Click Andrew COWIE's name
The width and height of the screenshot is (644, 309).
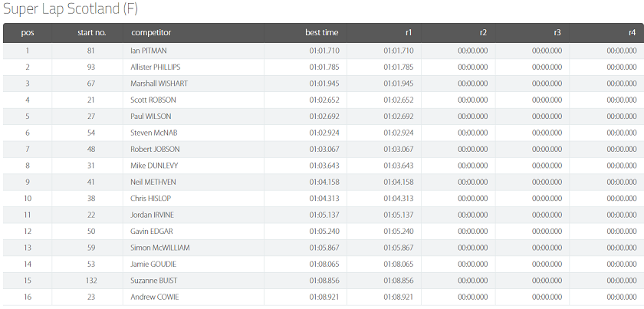click(154, 297)
